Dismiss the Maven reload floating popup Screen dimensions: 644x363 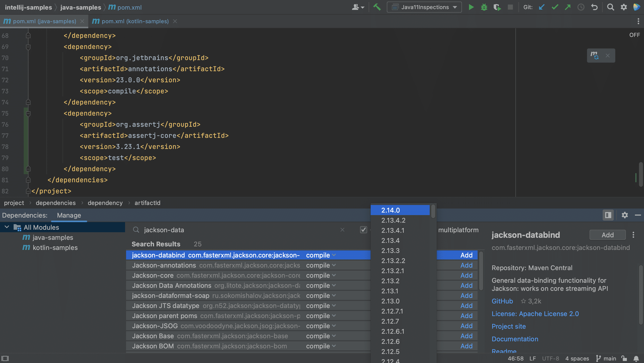(x=608, y=56)
